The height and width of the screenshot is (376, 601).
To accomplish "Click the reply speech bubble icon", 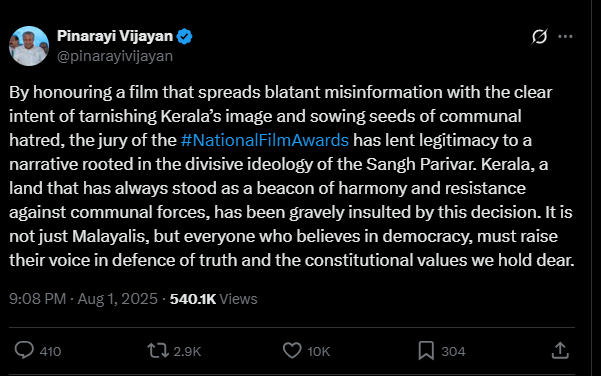I will coord(24,350).
